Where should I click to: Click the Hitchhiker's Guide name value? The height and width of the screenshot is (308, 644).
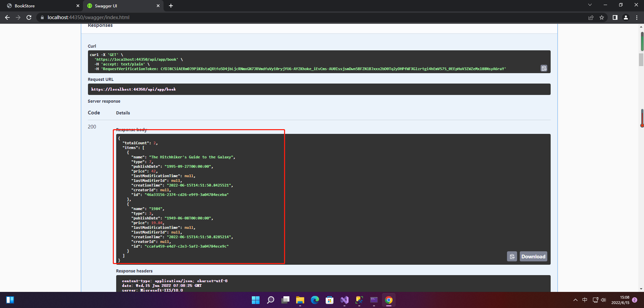click(x=191, y=157)
